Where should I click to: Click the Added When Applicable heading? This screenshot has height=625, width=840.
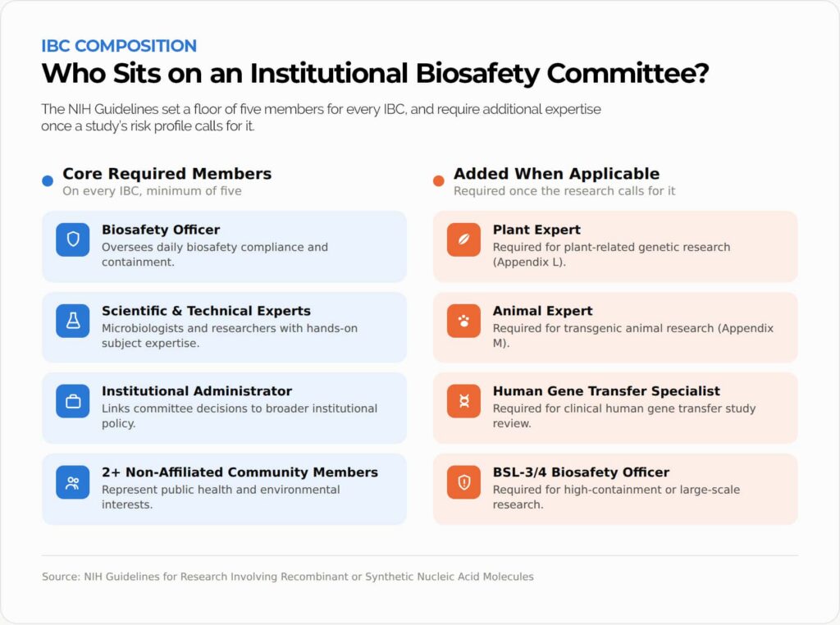point(557,174)
